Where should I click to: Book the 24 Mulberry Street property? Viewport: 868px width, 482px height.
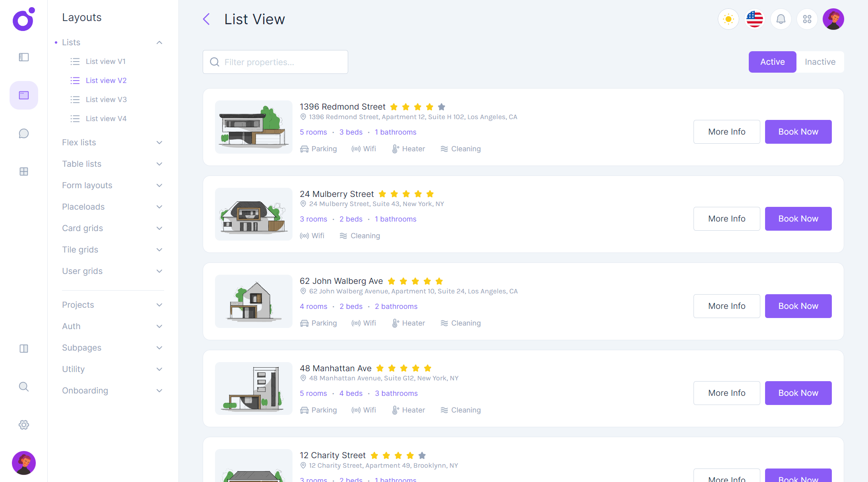(x=798, y=218)
